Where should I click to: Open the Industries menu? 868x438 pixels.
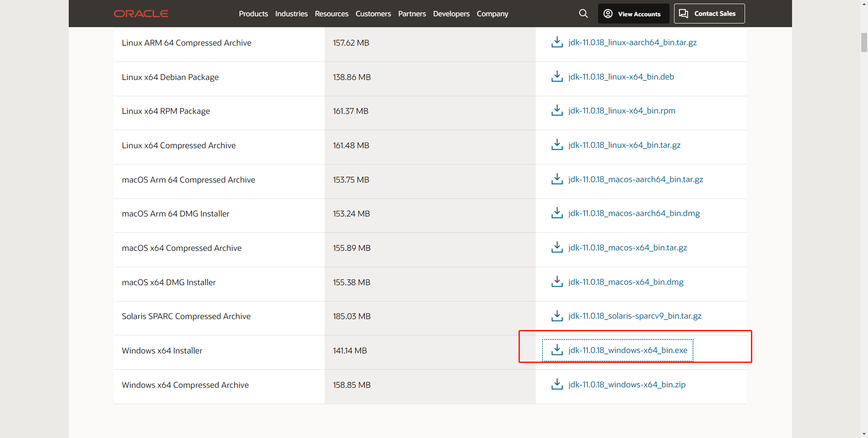click(x=291, y=14)
